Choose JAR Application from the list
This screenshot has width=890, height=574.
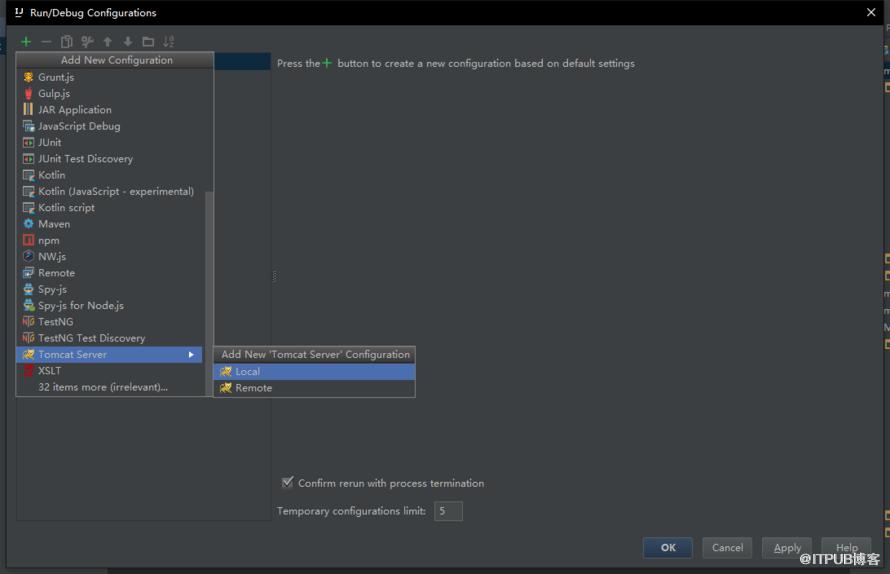[110, 110]
